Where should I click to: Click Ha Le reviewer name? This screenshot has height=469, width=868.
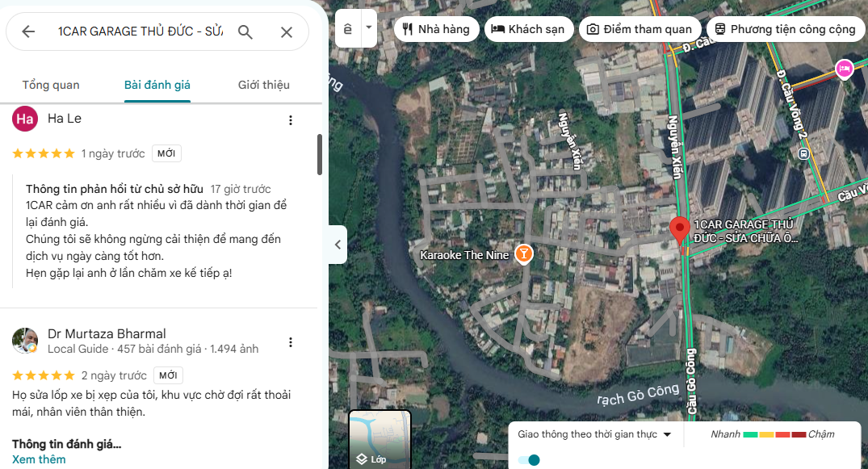65,119
